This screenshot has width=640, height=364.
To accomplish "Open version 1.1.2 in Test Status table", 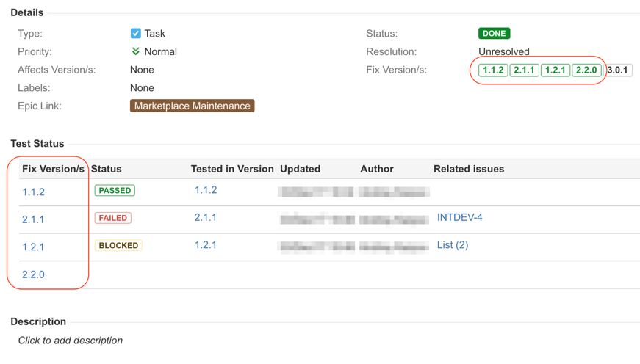I will point(33,192).
